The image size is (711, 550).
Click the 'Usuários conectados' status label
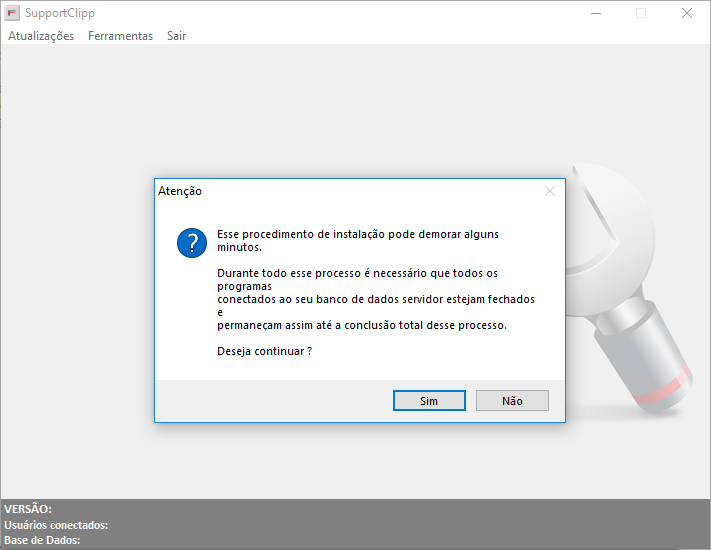tap(56, 525)
